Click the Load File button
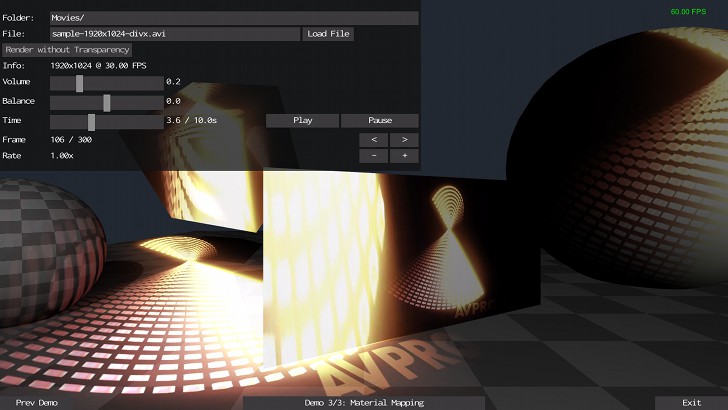728x410 pixels. [x=328, y=34]
